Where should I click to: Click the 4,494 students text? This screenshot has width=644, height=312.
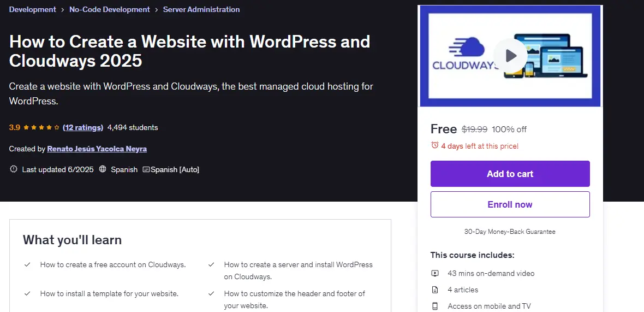(x=132, y=127)
